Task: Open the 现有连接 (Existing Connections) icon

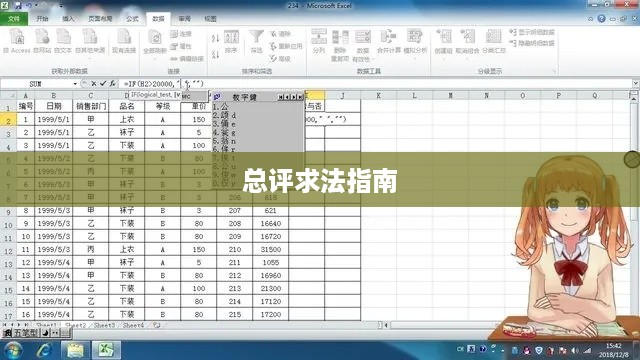Action: coord(124,41)
